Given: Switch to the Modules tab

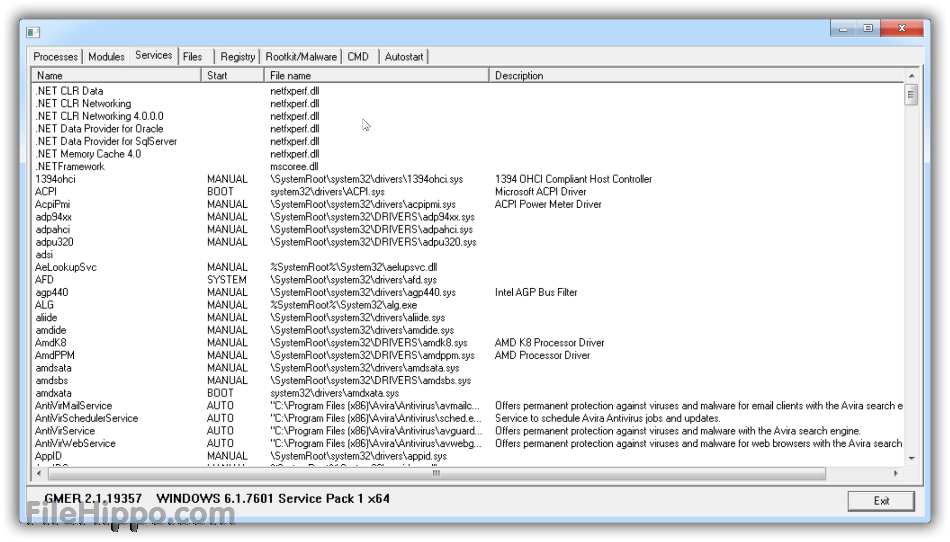Looking at the screenshot, I should 106,56.
